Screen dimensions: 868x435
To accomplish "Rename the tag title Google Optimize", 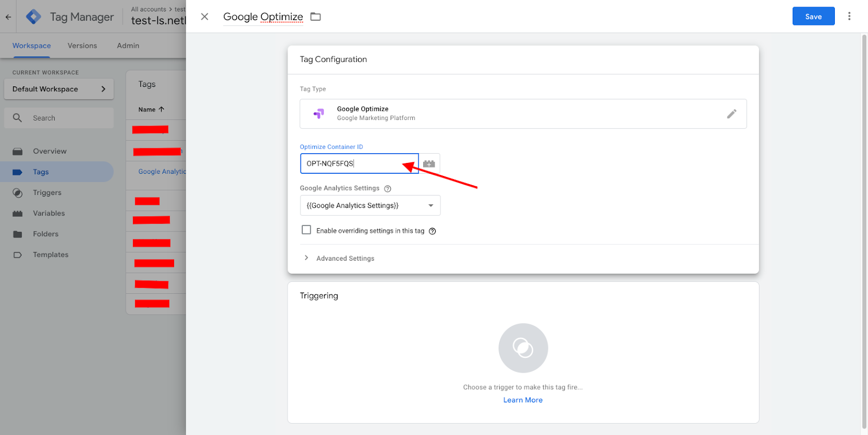I will click(263, 17).
